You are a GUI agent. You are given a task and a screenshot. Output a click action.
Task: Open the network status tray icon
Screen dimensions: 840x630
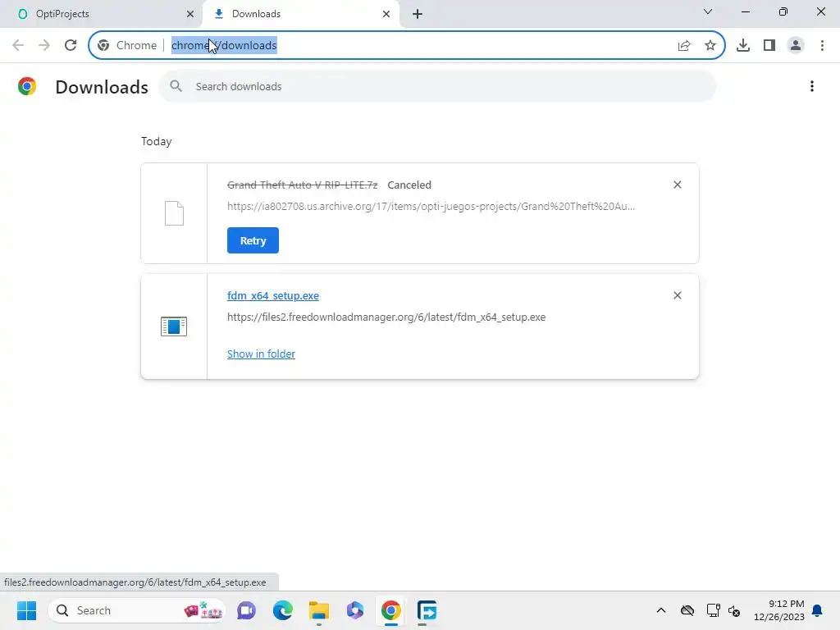[x=713, y=610]
